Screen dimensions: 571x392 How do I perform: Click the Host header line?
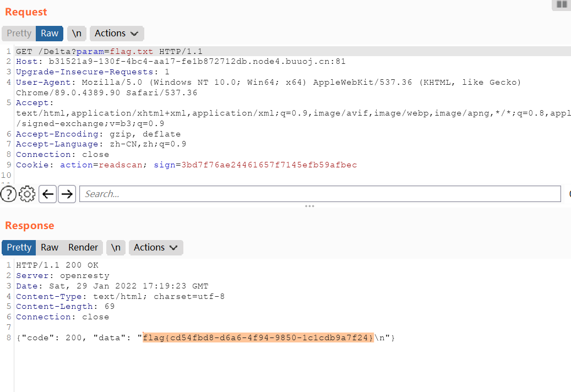(x=181, y=62)
